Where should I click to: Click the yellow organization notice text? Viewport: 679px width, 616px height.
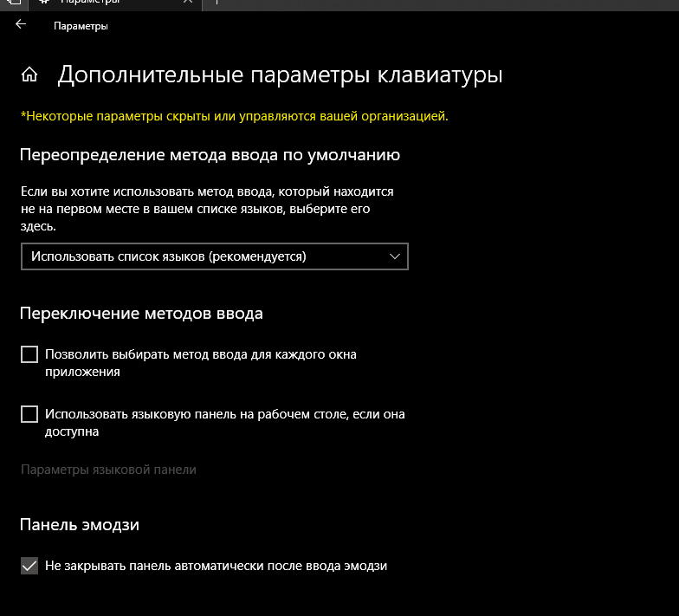click(234, 116)
